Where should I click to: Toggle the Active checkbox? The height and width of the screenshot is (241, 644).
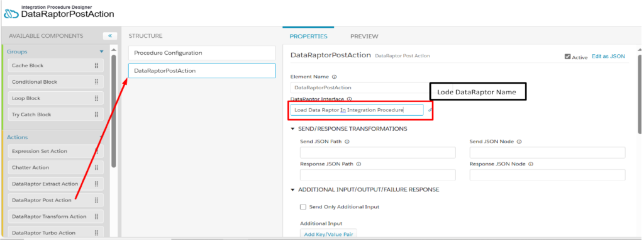[x=568, y=57]
